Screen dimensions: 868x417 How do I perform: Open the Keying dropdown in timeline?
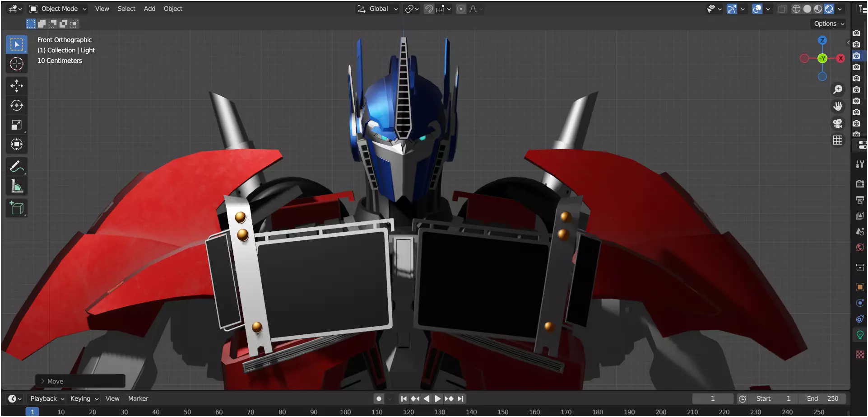(84, 398)
